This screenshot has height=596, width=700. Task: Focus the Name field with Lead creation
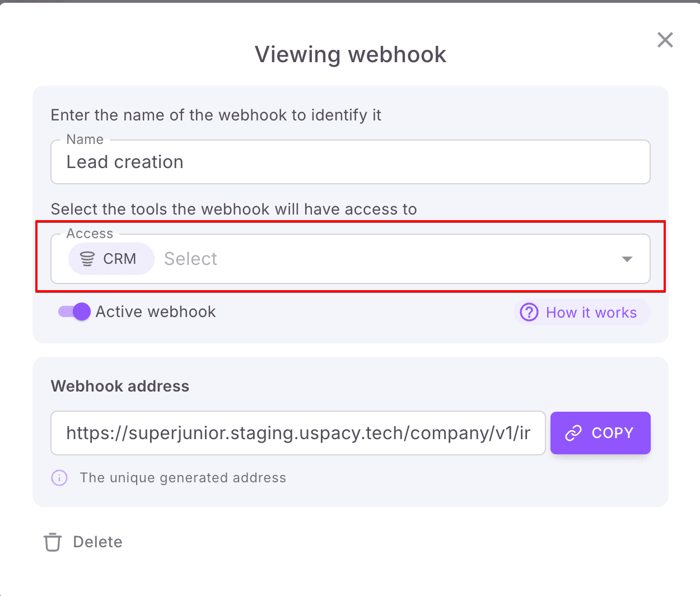click(x=350, y=162)
